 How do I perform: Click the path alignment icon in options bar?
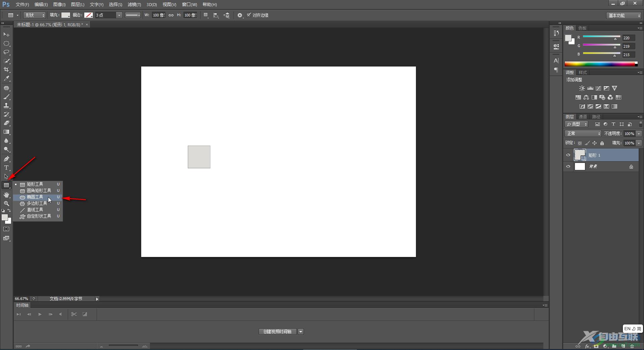point(216,15)
